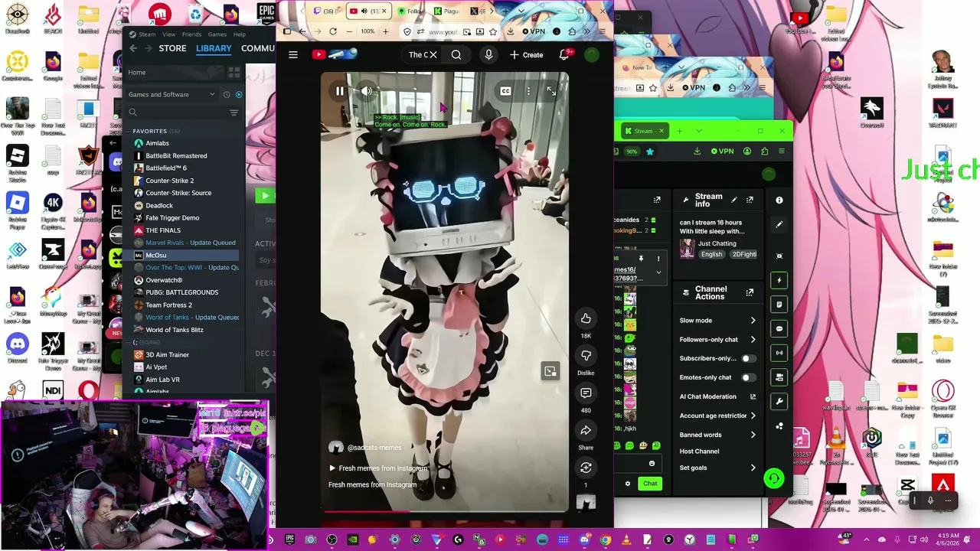Click the Remix icon on the Short
This screenshot has width=980, height=551.
[x=586, y=467]
